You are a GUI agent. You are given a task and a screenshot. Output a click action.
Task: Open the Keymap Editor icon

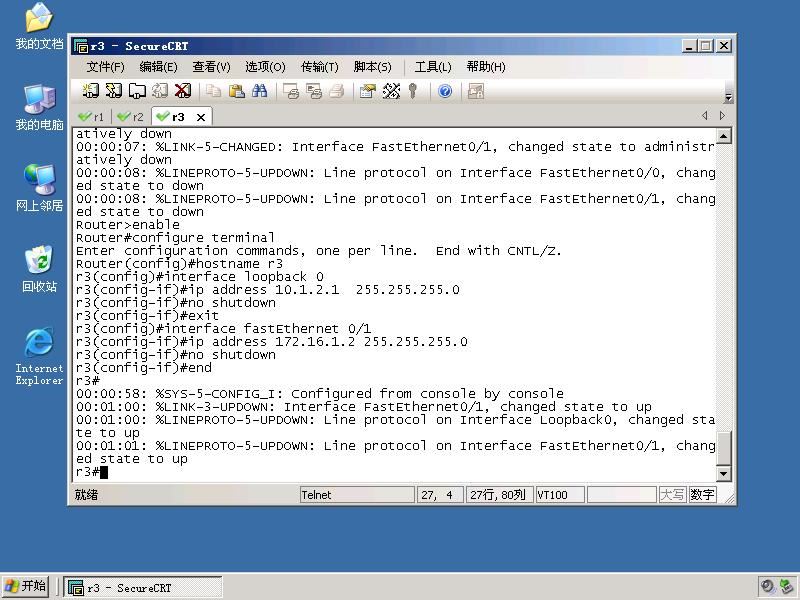coord(391,91)
